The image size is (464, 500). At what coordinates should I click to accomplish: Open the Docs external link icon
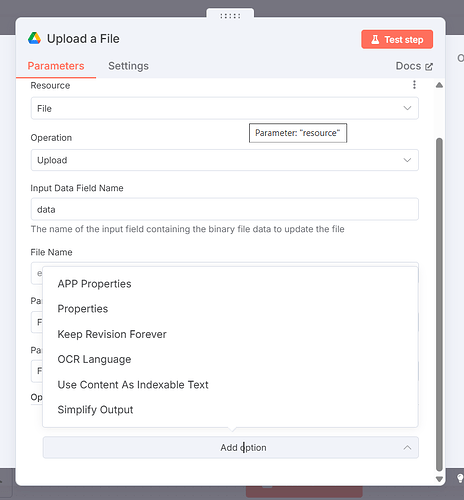[x=429, y=67]
